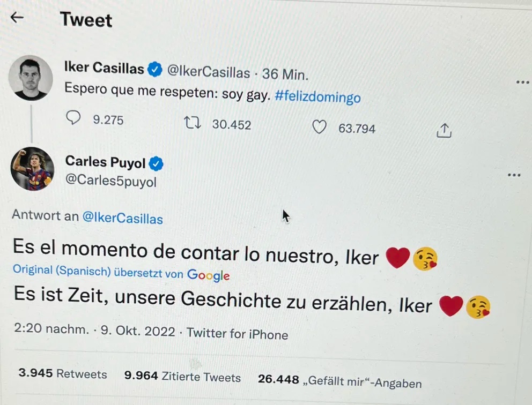Open Puyol tweet options via three dots

pyautogui.click(x=514, y=175)
